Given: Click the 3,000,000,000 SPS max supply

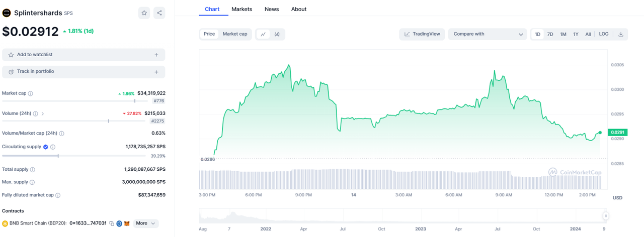Looking at the screenshot, I should click(x=144, y=182).
